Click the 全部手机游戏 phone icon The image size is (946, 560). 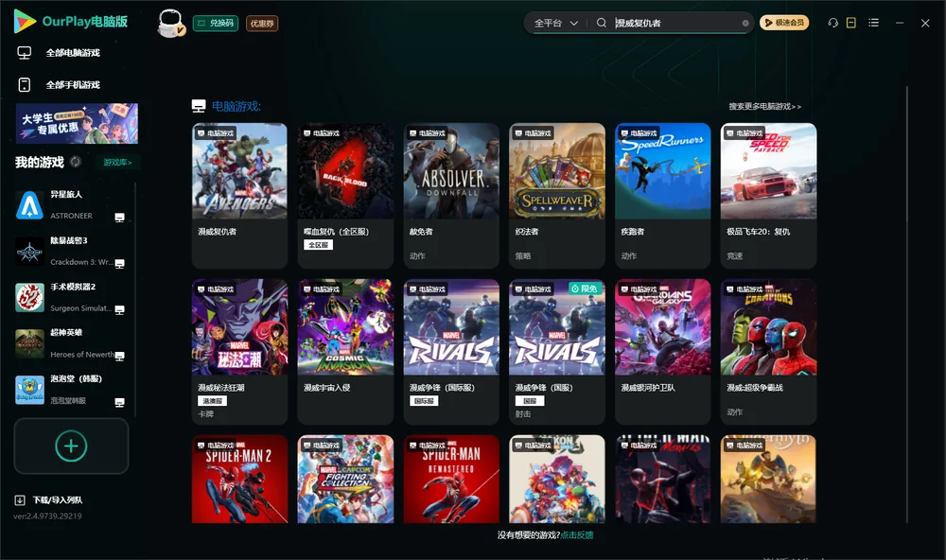point(25,84)
